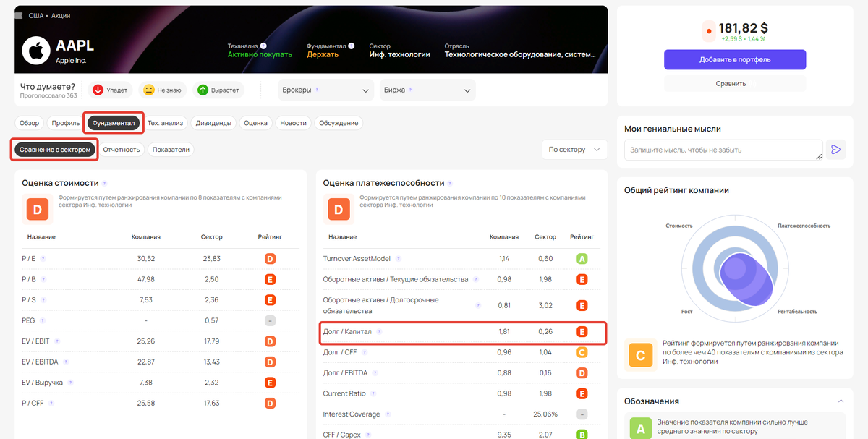Select the Фундаментал tab
868x439 pixels.
114,123
